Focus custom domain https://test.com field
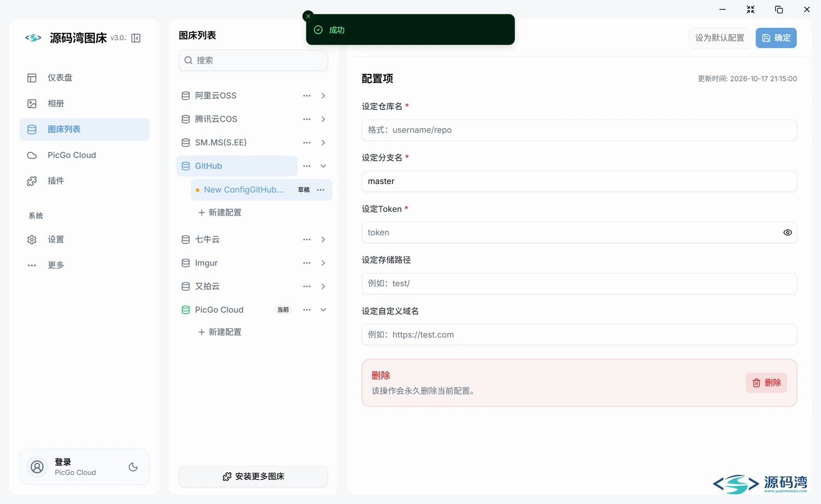 (x=579, y=335)
